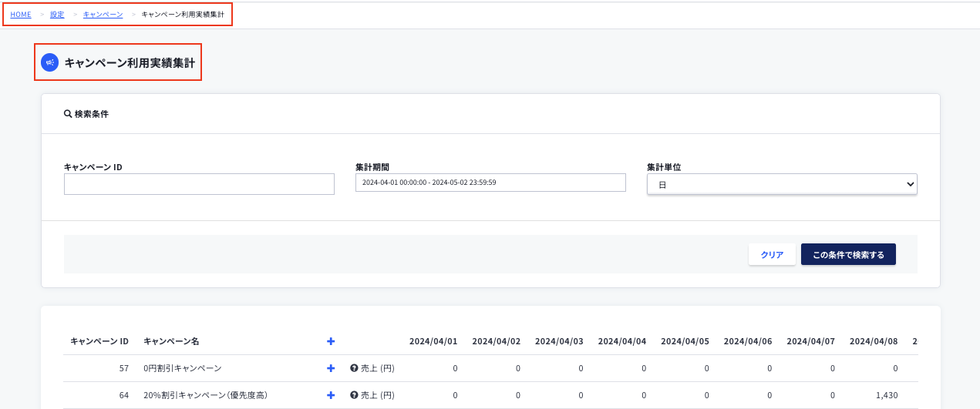Expand 20%割引キャンペーン row plus icon
Image resolution: width=980 pixels, height=409 pixels.
point(331,395)
